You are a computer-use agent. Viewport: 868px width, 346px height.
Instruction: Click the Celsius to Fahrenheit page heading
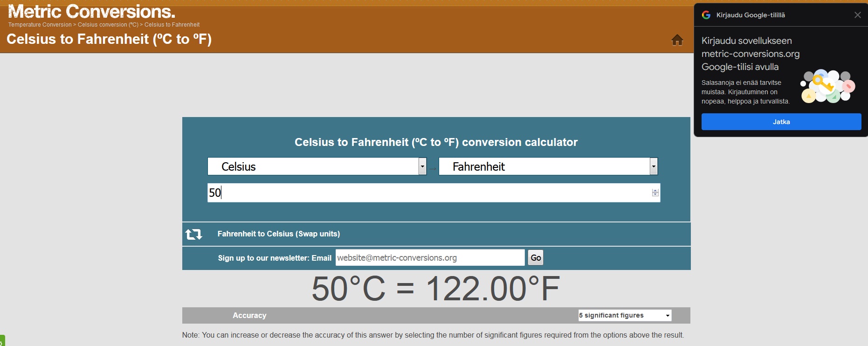tap(109, 39)
